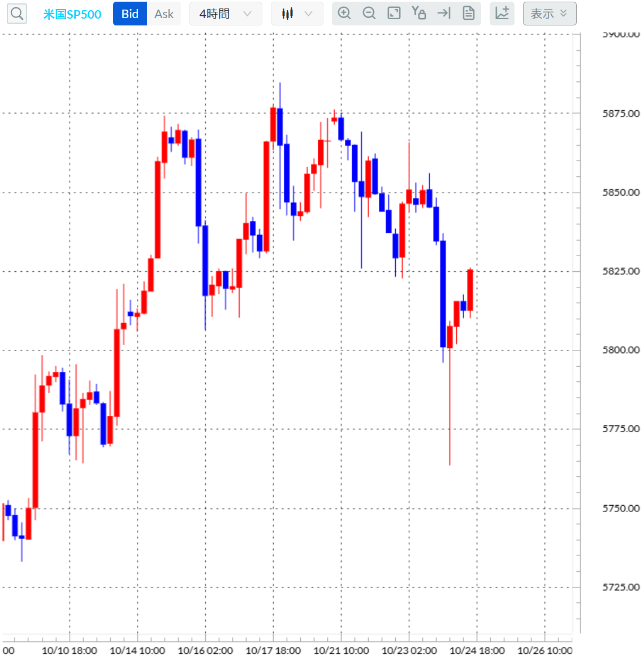The height and width of the screenshot is (656, 644).
Task: Click the 10/14 10:00 time label
Action: (137, 650)
